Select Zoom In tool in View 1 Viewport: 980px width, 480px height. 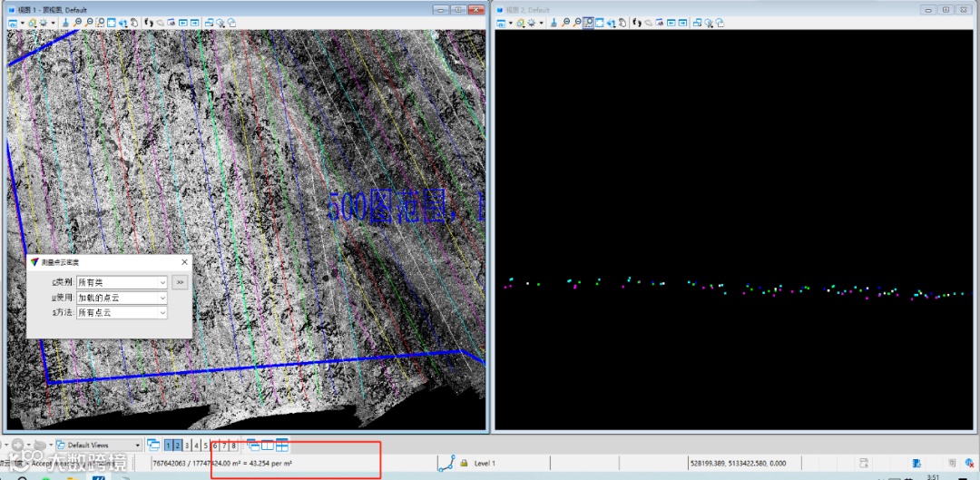pyautogui.click(x=77, y=23)
